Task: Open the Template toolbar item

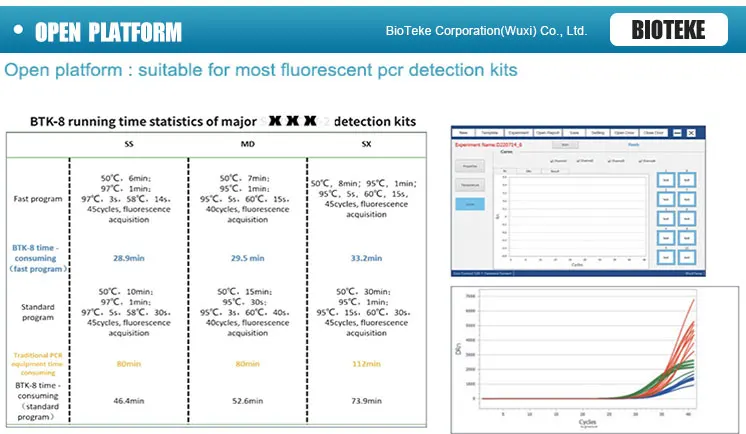Action: coord(490,133)
